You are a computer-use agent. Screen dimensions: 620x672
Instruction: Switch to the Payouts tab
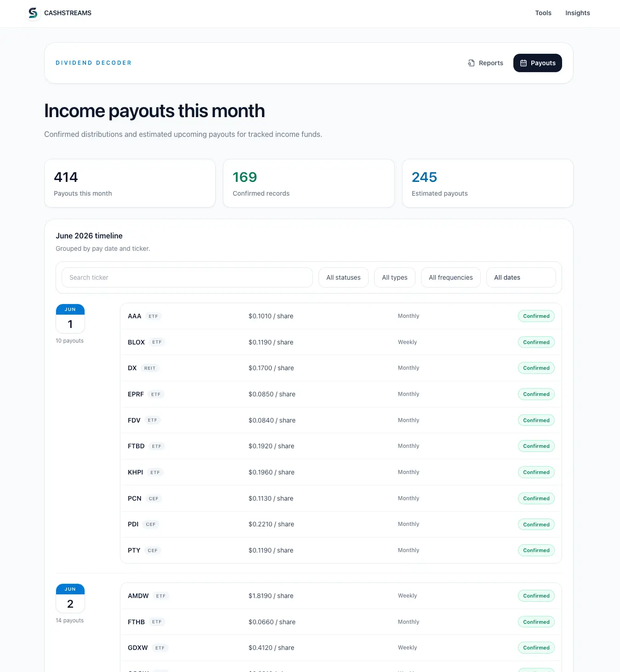point(537,63)
